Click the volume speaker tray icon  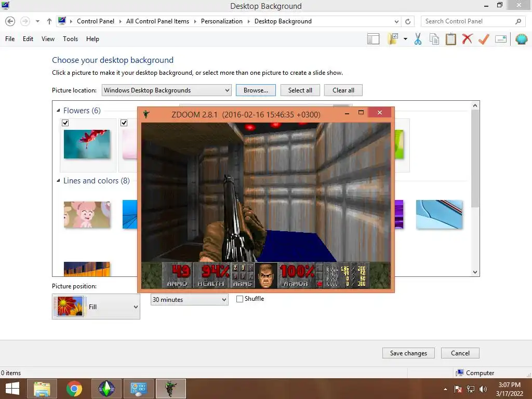483,389
